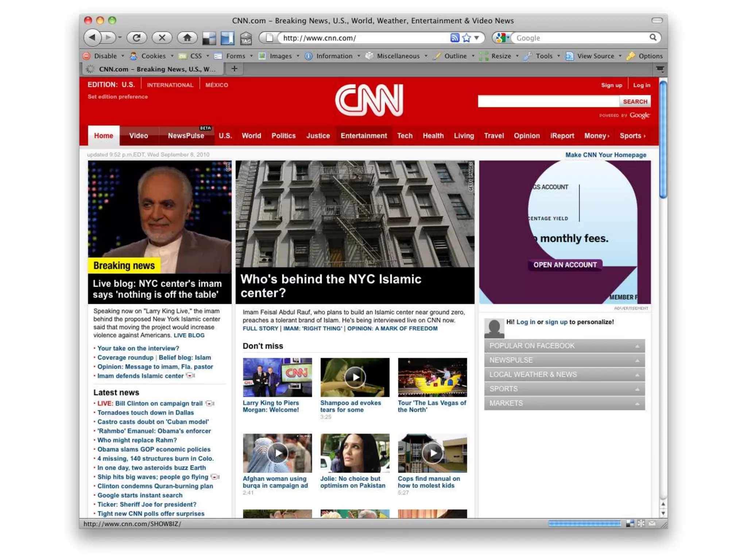The height and width of the screenshot is (560, 747).
Task: Open the 'Tornadoes touch down in Dallas' link
Action: click(145, 412)
